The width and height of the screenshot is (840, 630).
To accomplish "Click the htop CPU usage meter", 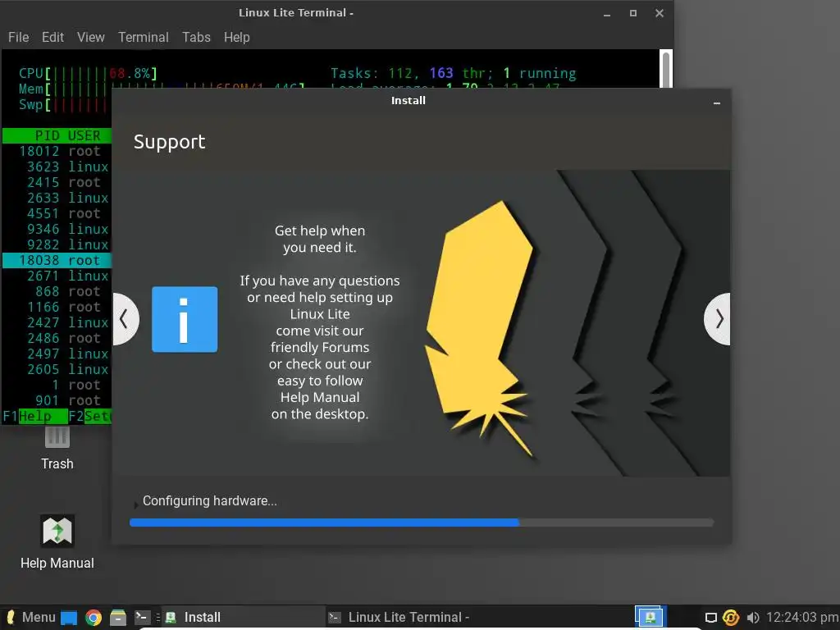I will point(88,73).
